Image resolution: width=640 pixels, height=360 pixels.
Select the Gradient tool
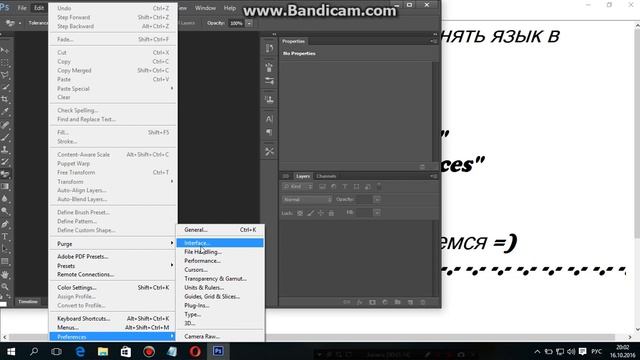coord(5,187)
